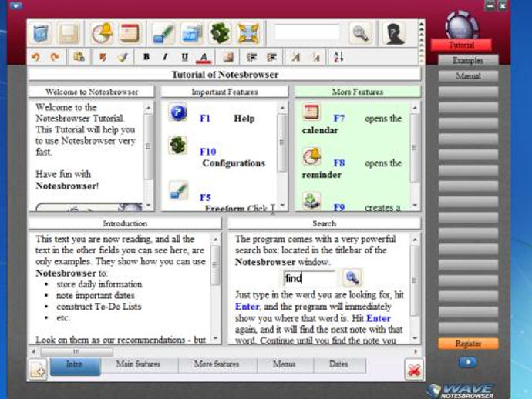The width and height of the screenshot is (532, 399).
Task: Click the Important Features note scrollbar thumb
Action: (281, 142)
